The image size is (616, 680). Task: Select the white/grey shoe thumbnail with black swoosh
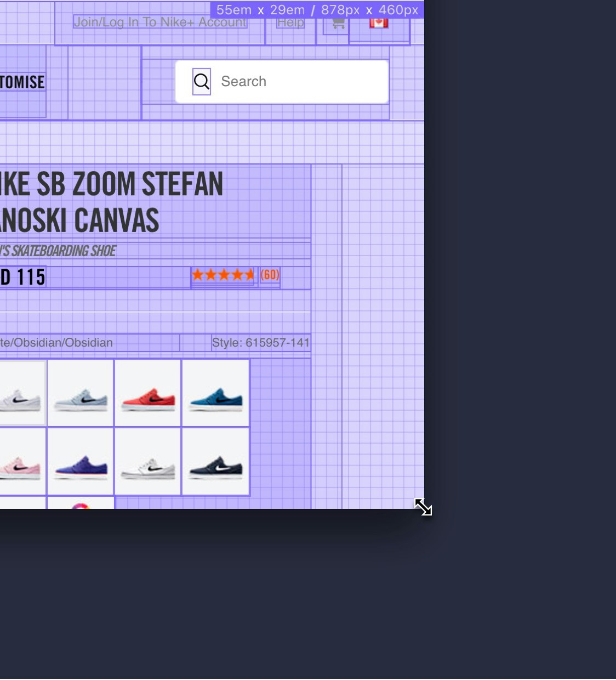22,393
